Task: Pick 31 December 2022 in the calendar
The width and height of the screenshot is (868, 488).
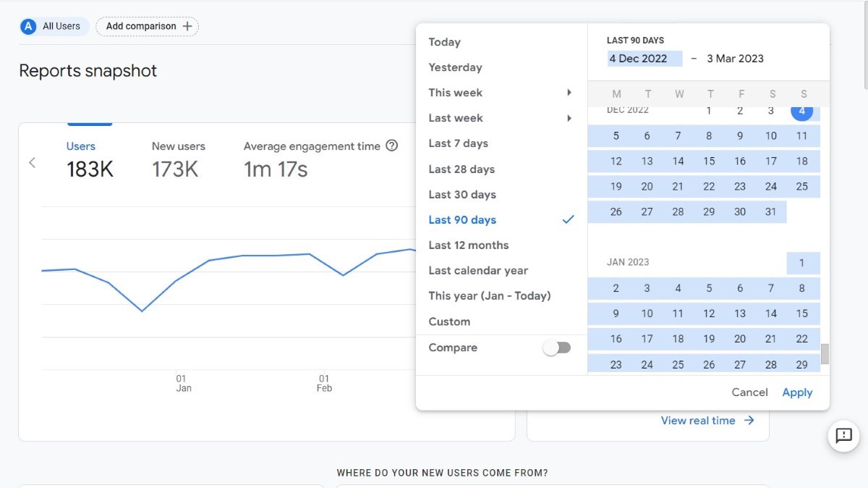Action: click(x=770, y=211)
